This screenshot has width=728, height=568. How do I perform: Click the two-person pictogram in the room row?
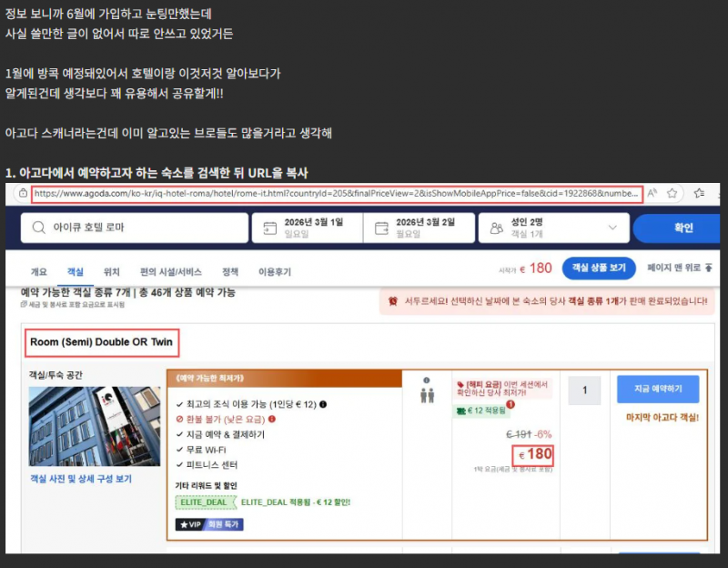click(x=427, y=394)
